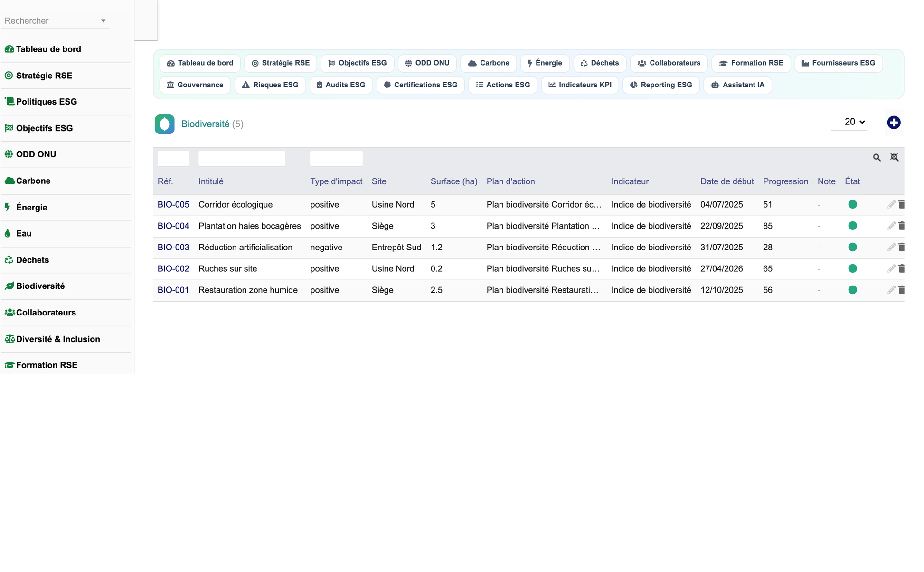
Task: Click the Réf. filter input box
Action: [x=173, y=158]
